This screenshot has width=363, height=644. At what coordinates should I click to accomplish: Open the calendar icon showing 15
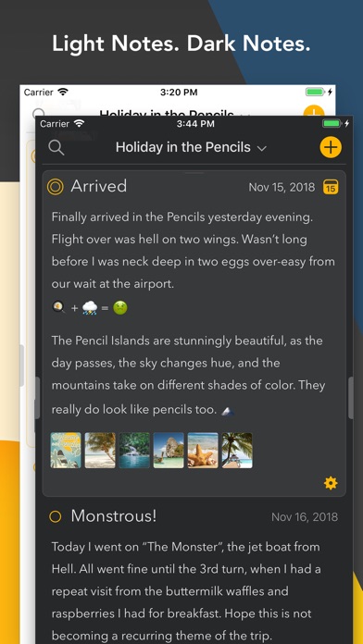click(331, 187)
